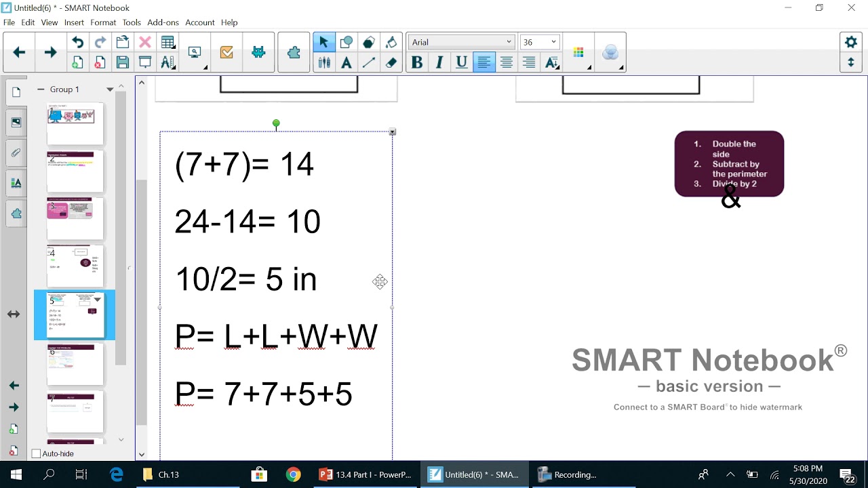Select the Shapes tool
Image resolution: width=868 pixels, height=488 pixels.
point(346,43)
